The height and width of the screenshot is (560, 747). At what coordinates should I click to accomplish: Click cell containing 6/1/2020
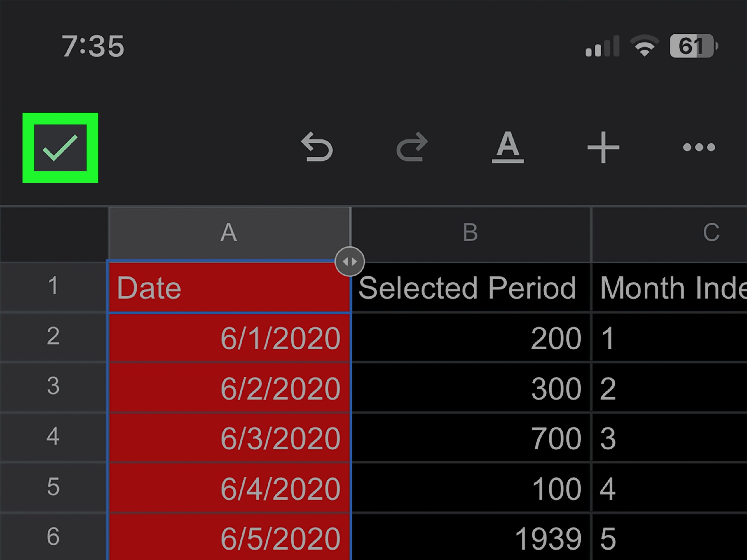pyautogui.click(x=229, y=337)
